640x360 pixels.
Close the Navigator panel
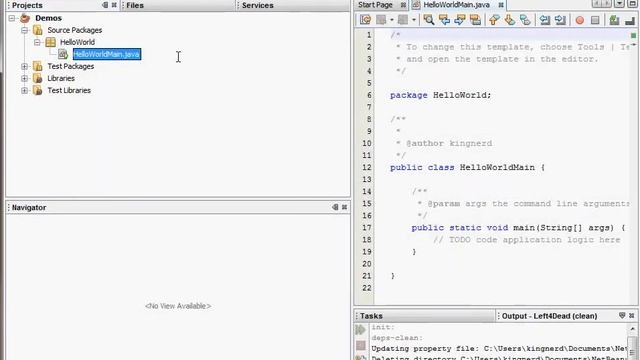pos(344,207)
